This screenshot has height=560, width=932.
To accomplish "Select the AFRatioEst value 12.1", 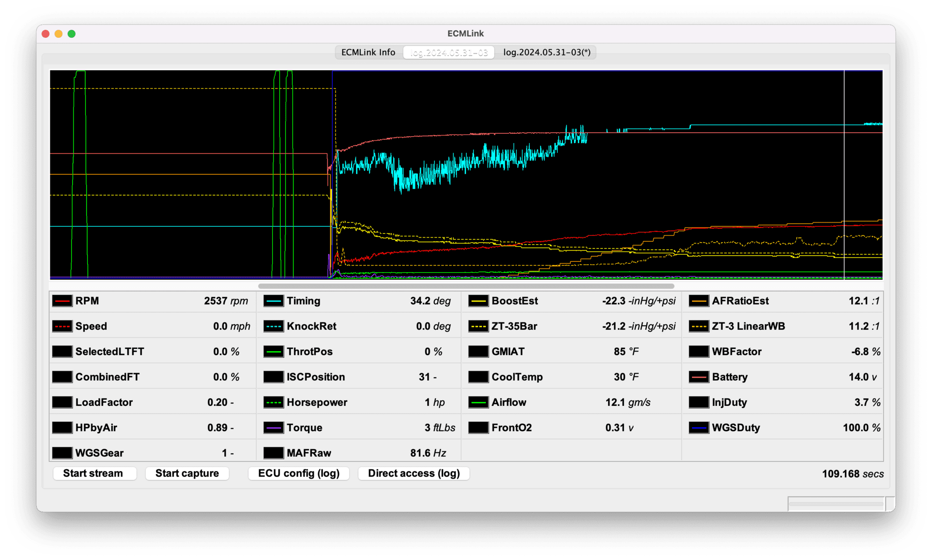I will coord(858,301).
